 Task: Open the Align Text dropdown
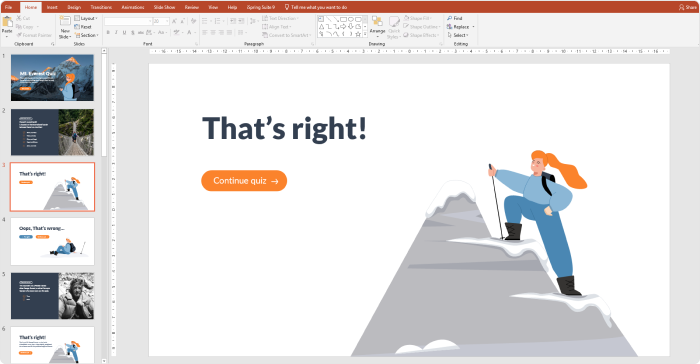pyautogui.click(x=277, y=27)
